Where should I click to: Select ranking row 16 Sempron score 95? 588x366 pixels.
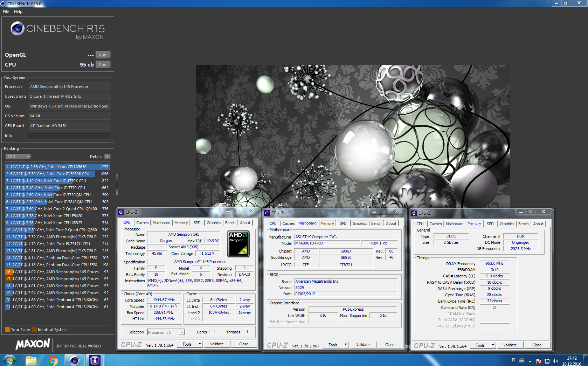click(x=57, y=272)
